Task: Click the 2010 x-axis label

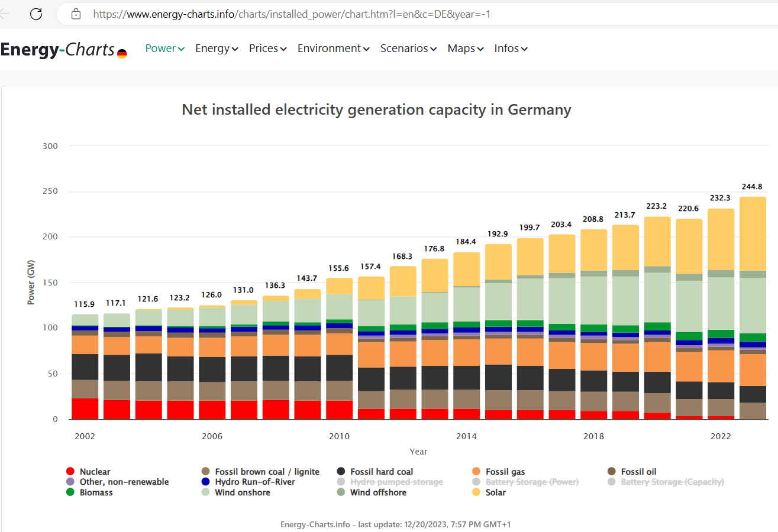Action: pyautogui.click(x=339, y=436)
